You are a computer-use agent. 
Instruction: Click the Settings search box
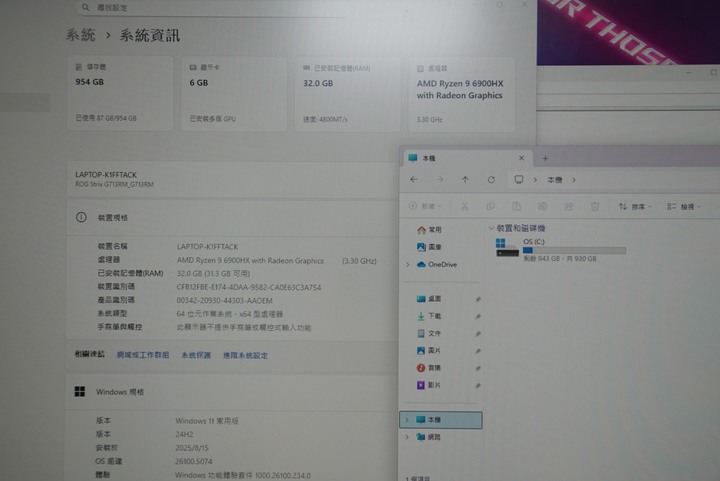(x=211, y=8)
